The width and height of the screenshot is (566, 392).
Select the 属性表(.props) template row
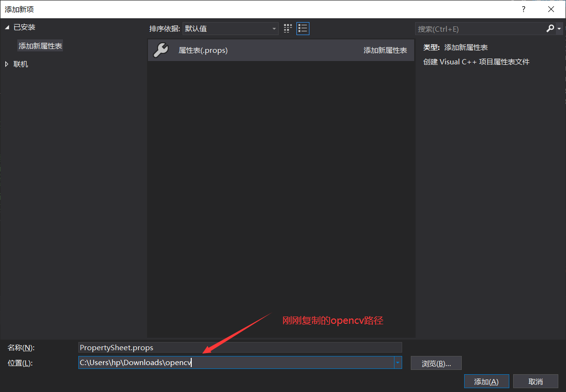coord(281,50)
